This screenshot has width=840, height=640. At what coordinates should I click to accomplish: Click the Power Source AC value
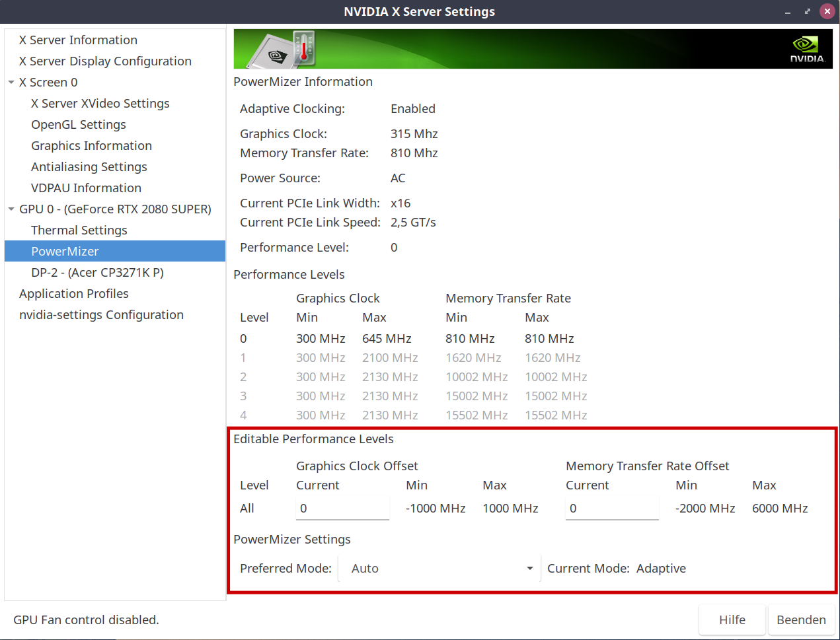coord(398,178)
